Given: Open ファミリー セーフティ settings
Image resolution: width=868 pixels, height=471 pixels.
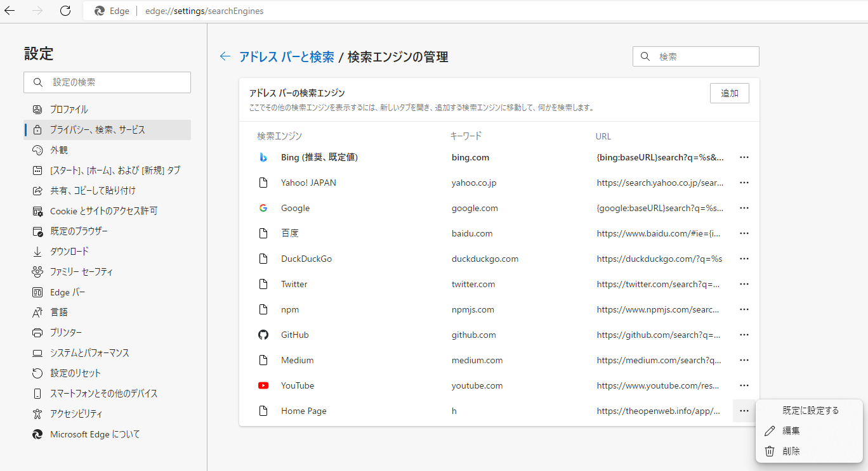Looking at the screenshot, I should [107, 272].
